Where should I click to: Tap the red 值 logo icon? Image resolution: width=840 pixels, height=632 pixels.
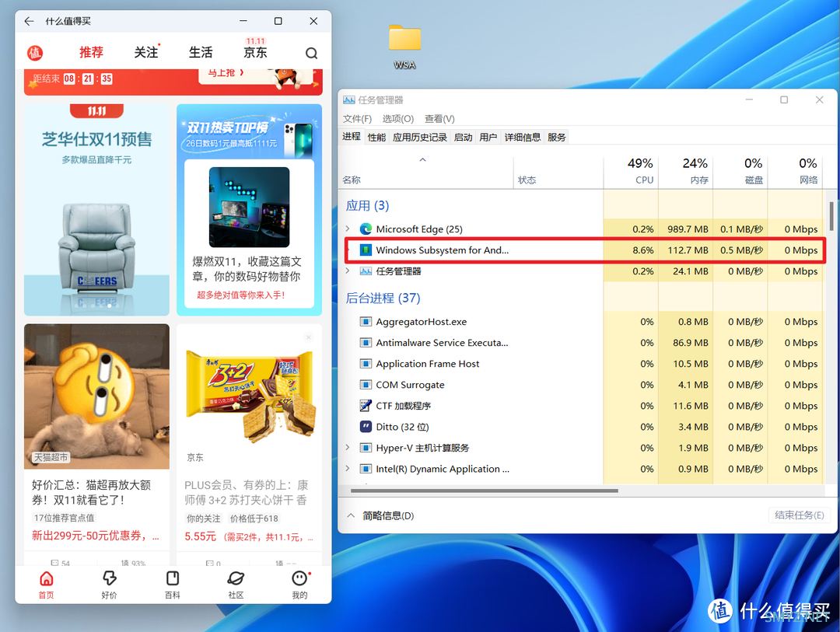tap(35, 53)
